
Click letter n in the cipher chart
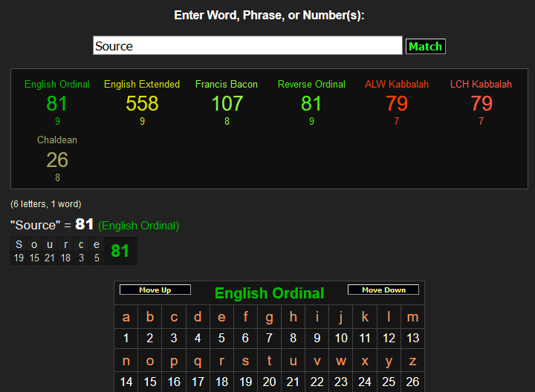[126, 361]
